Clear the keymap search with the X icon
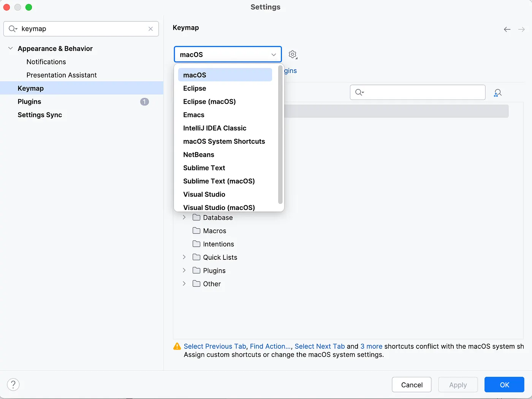This screenshot has height=399, width=532. pos(150,29)
